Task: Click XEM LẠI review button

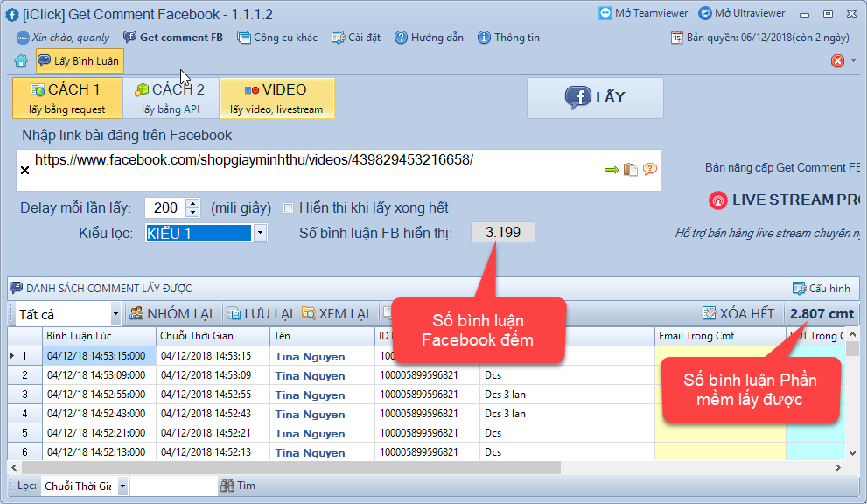Action: click(335, 313)
